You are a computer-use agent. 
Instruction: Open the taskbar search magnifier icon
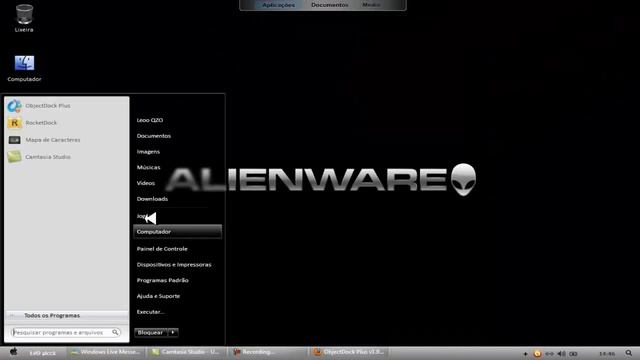click(x=629, y=353)
